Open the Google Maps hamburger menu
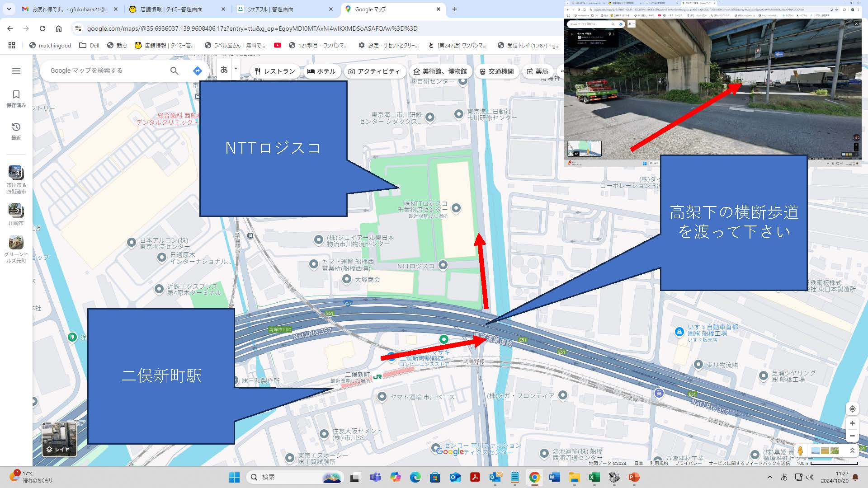 [x=16, y=71]
